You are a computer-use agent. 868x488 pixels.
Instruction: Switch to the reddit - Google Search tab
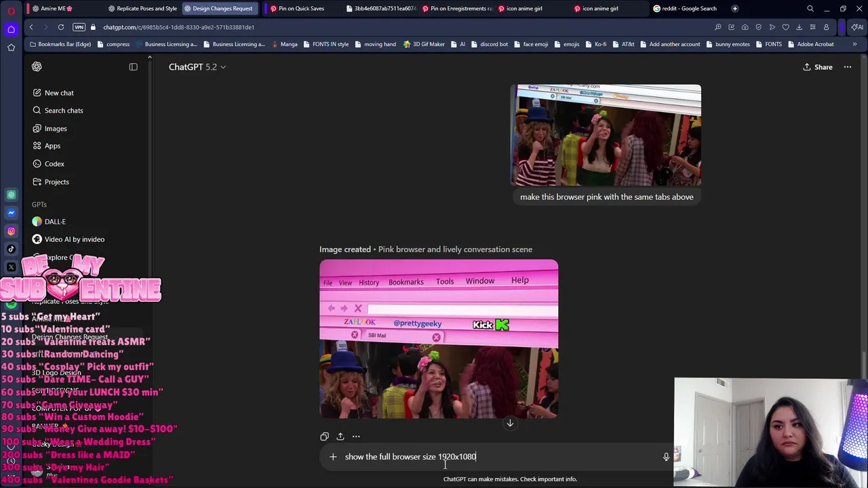coord(685,9)
